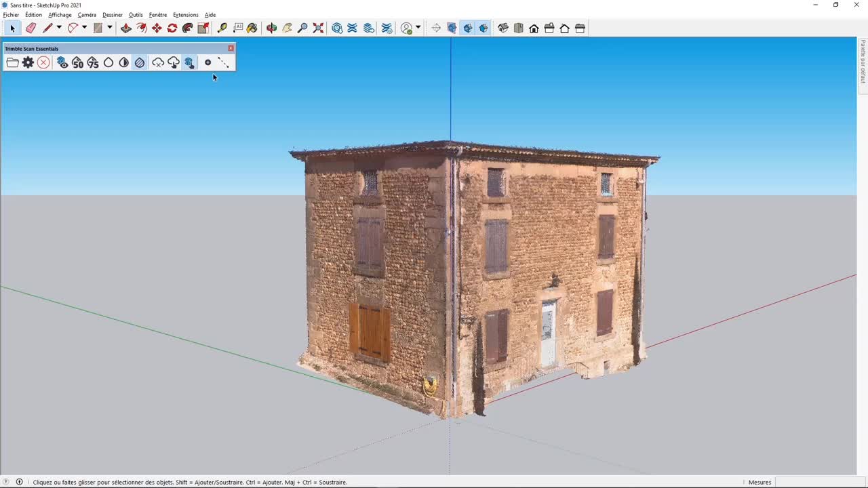This screenshot has width=868, height=488.
Task: Enable the scan point inference tool
Action: click(x=189, y=62)
